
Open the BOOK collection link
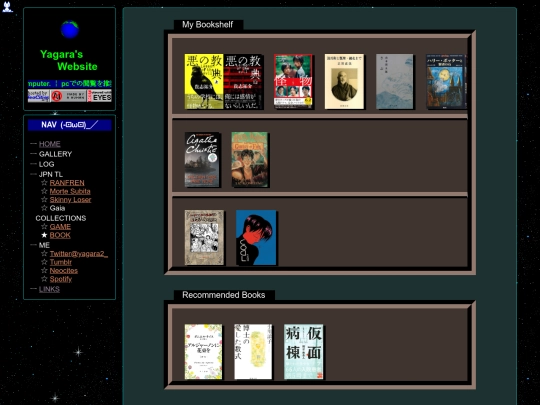pos(60,235)
